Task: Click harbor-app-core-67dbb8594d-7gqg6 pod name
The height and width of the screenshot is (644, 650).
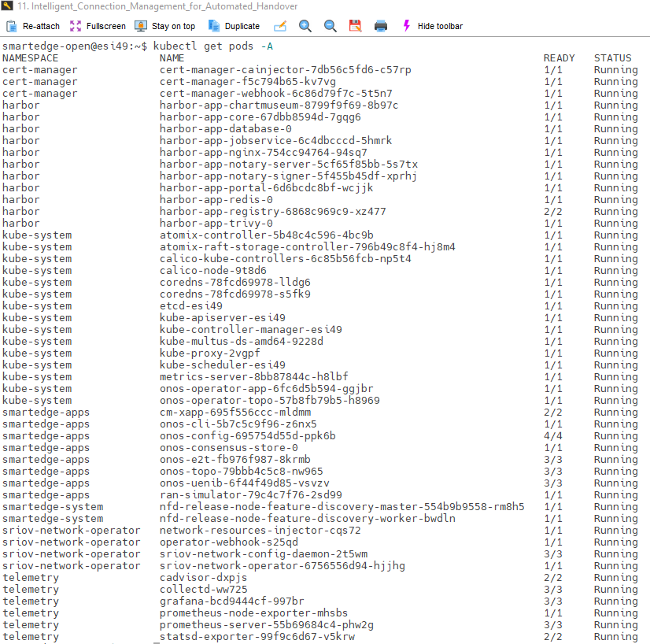Action: coord(260,117)
